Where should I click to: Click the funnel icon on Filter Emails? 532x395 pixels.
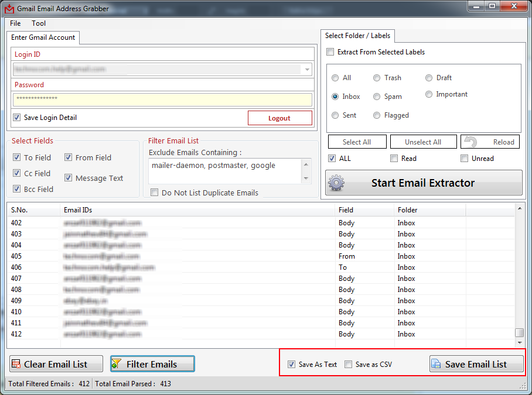[117, 364]
